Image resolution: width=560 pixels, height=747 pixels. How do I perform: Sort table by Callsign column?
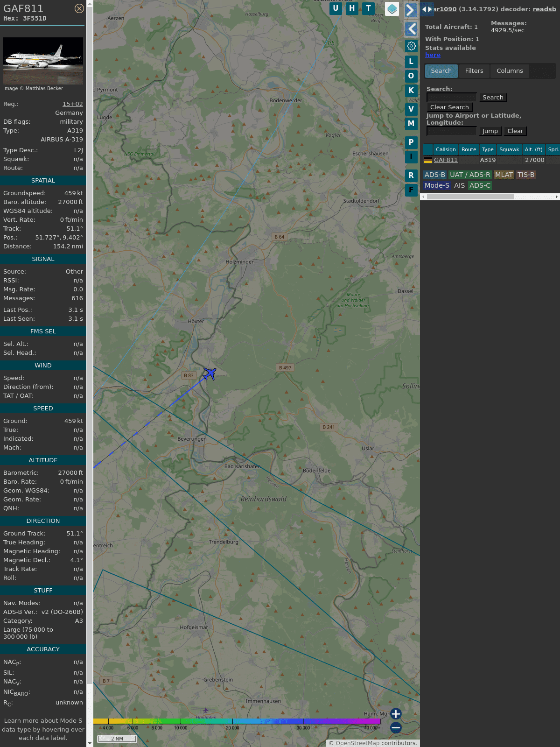click(x=446, y=149)
